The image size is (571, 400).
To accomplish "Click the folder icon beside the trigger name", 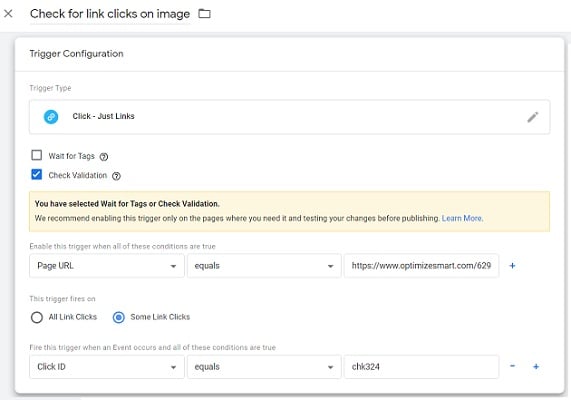I will click(204, 14).
